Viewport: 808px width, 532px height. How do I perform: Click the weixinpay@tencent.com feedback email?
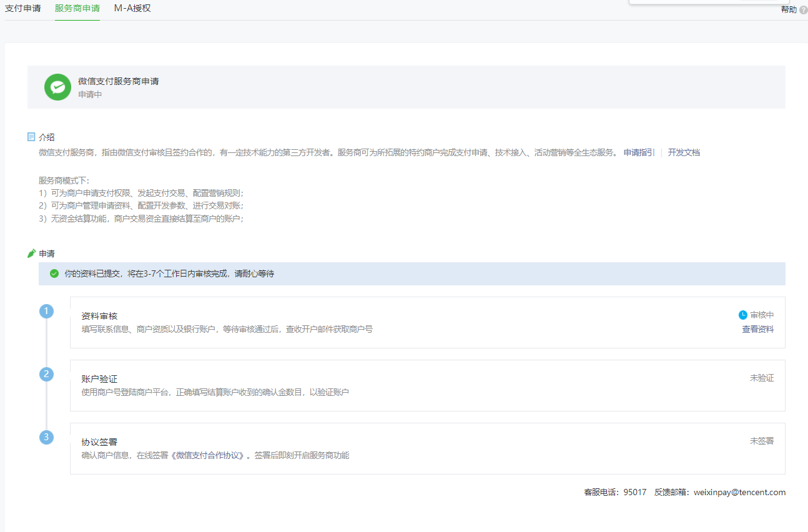739,492
